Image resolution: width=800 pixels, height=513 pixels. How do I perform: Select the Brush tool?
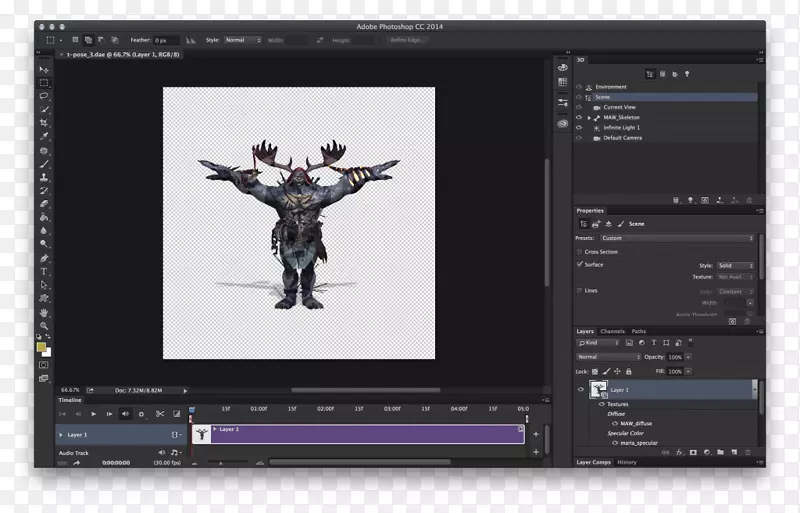tap(44, 164)
